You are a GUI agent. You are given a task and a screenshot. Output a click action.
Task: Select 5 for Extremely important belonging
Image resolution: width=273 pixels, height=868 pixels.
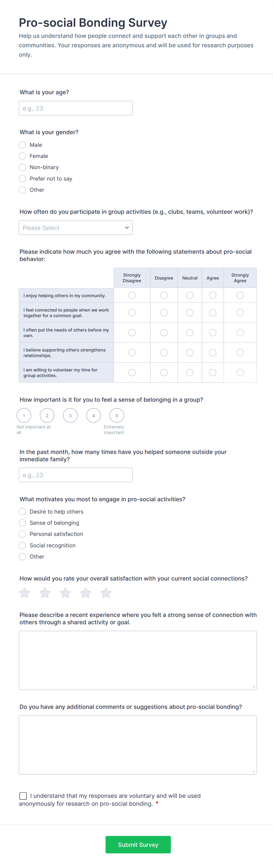117,416
